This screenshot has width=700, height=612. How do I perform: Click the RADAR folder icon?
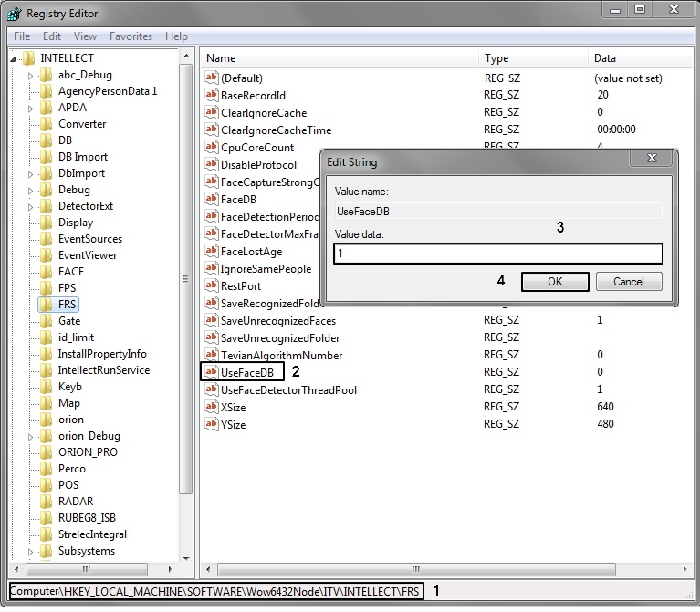(x=46, y=502)
